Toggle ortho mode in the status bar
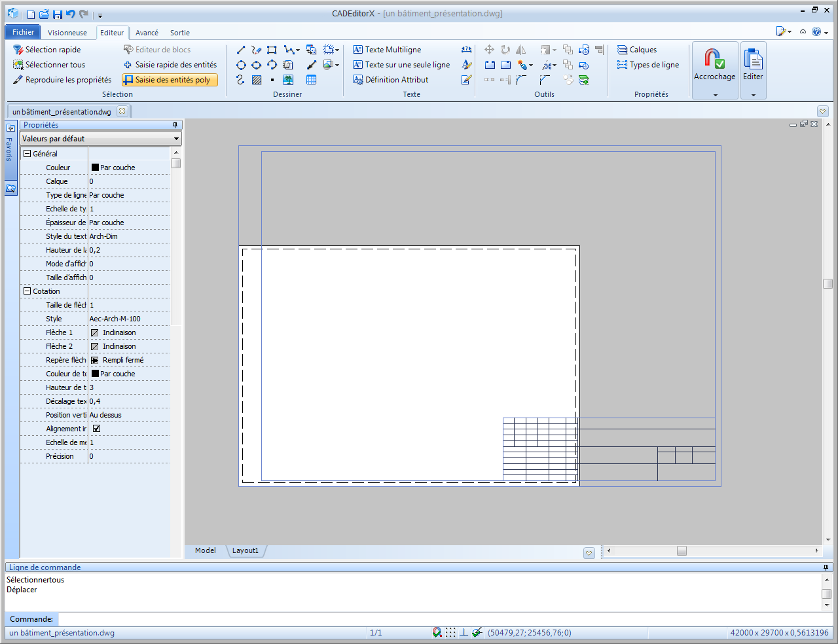This screenshot has height=644, width=838. point(464,632)
